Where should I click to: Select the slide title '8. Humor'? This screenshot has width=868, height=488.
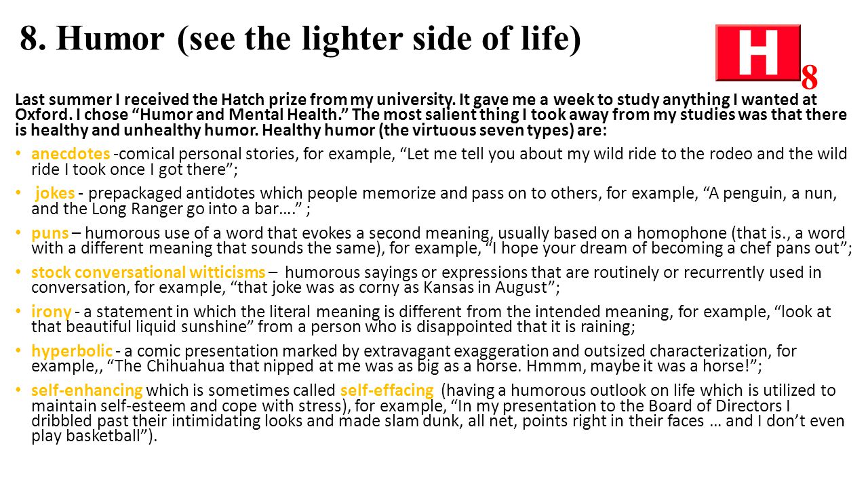[x=93, y=39]
